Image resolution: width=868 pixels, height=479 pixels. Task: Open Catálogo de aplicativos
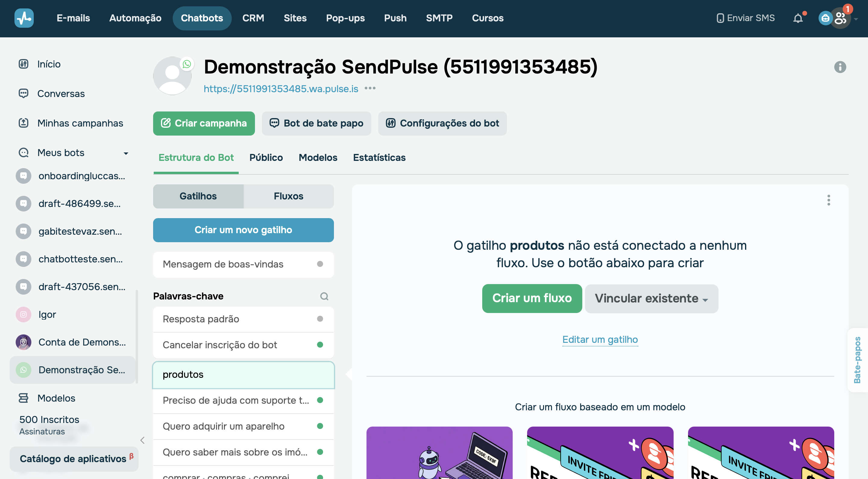click(x=74, y=459)
